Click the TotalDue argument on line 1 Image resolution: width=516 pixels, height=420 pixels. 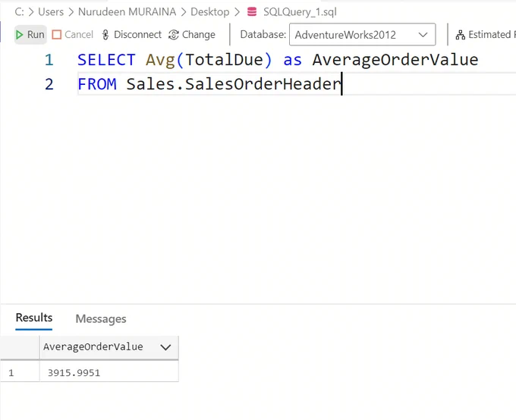click(x=225, y=60)
